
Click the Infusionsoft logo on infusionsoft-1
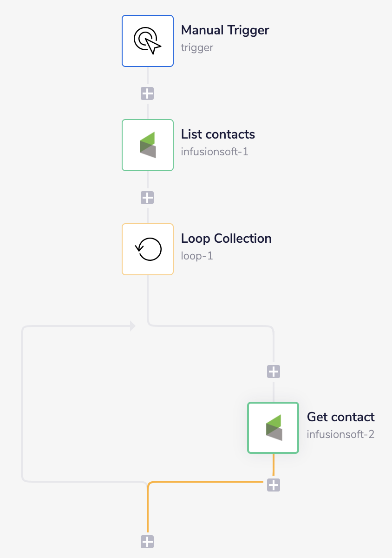(147, 145)
